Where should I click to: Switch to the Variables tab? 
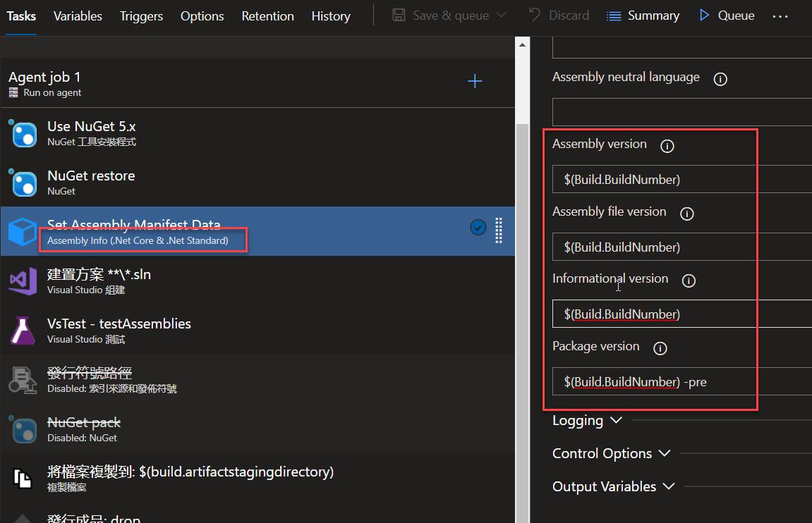click(78, 16)
